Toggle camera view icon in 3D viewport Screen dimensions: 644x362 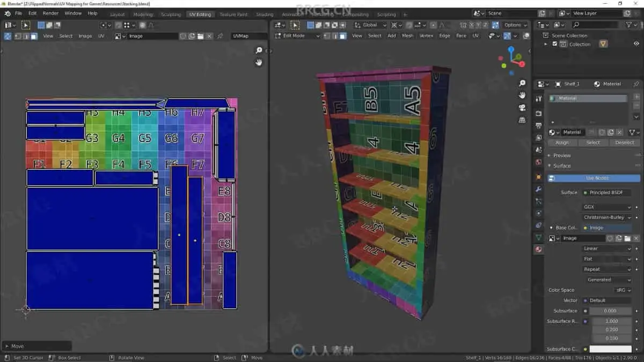pos(522,108)
